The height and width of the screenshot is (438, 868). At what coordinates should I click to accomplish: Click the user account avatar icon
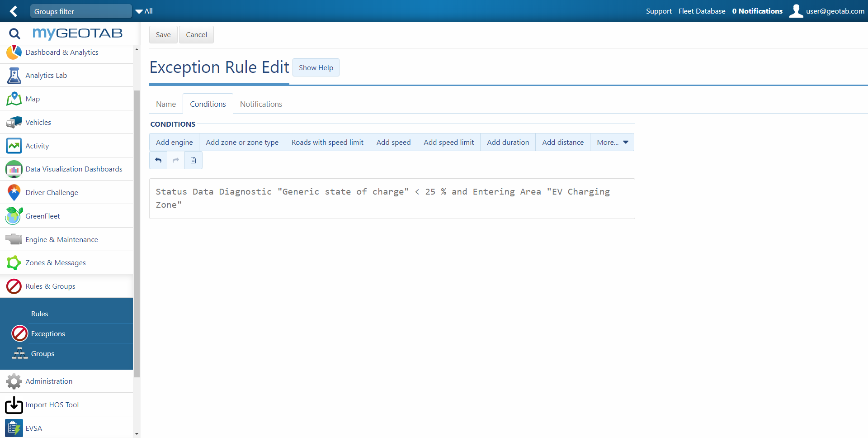(796, 11)
